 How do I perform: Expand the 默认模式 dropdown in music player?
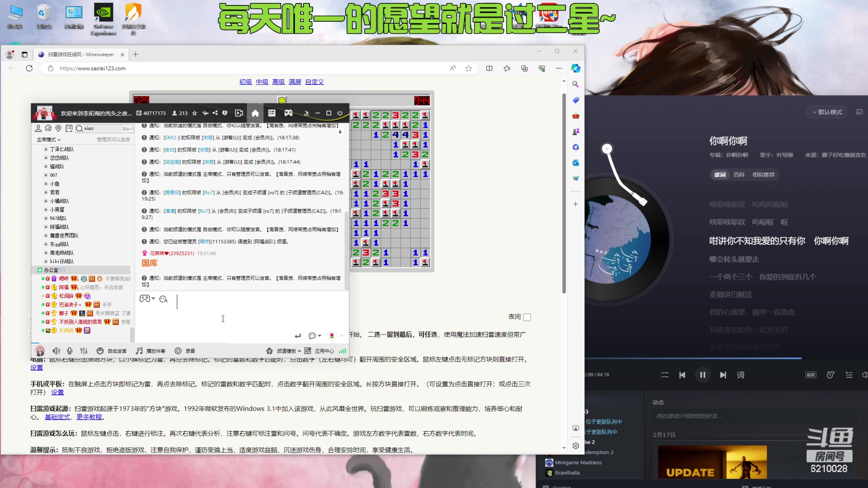click(x=827, y=112)
